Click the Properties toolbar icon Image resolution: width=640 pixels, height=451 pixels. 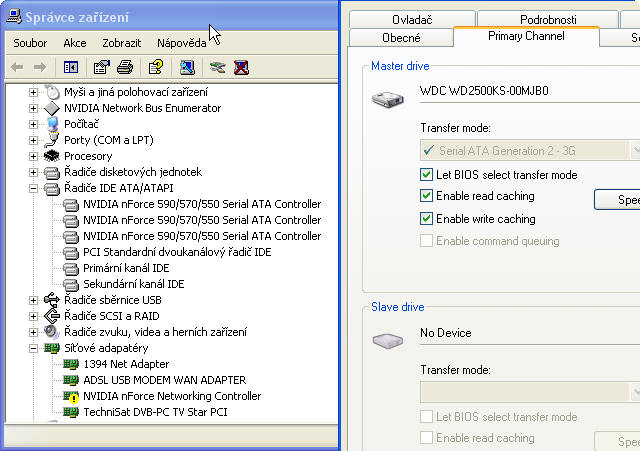[101, 68]
